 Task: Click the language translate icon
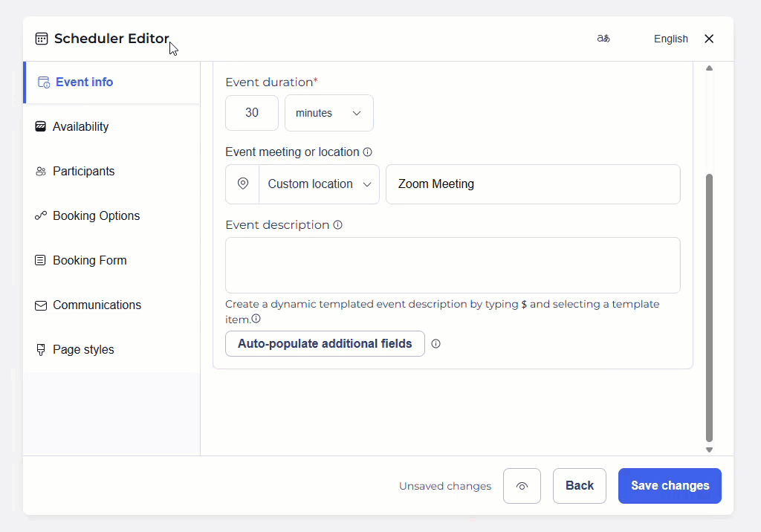(x=603, y=39)
